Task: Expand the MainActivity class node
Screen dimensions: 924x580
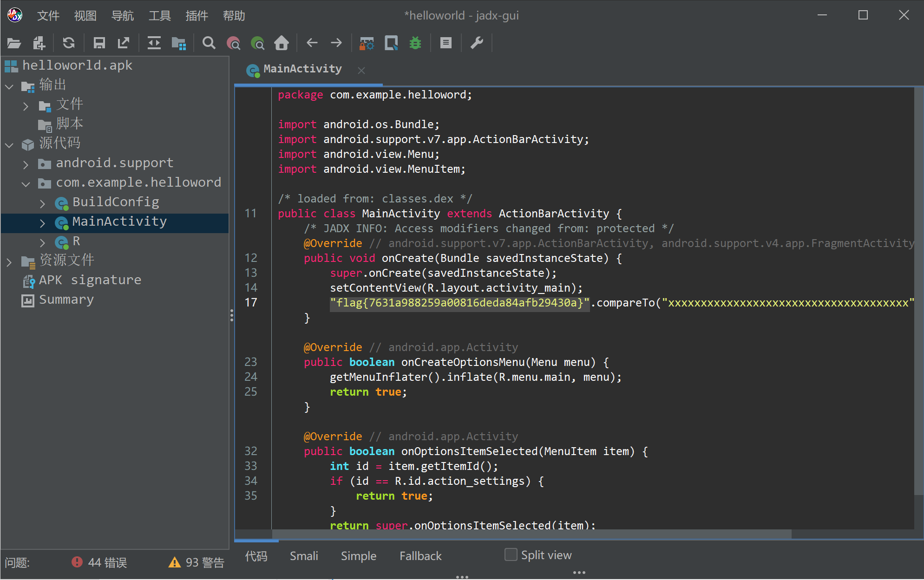Action: (x=43, y=223)
